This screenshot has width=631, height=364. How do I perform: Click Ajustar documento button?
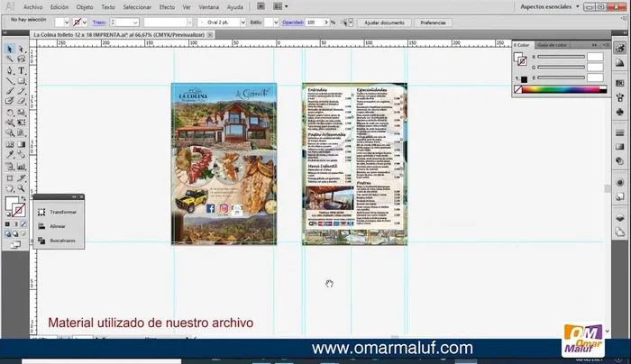pos(384,23)
